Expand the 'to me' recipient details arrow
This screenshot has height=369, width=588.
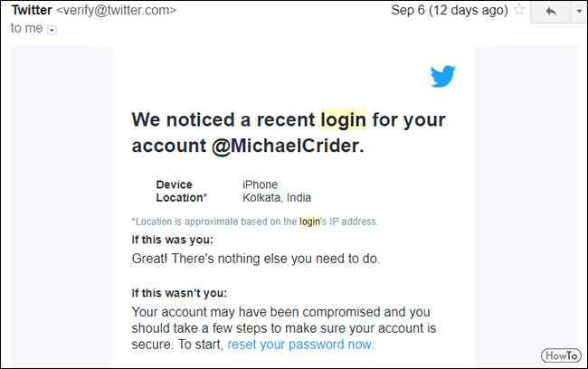click(52, 30)
